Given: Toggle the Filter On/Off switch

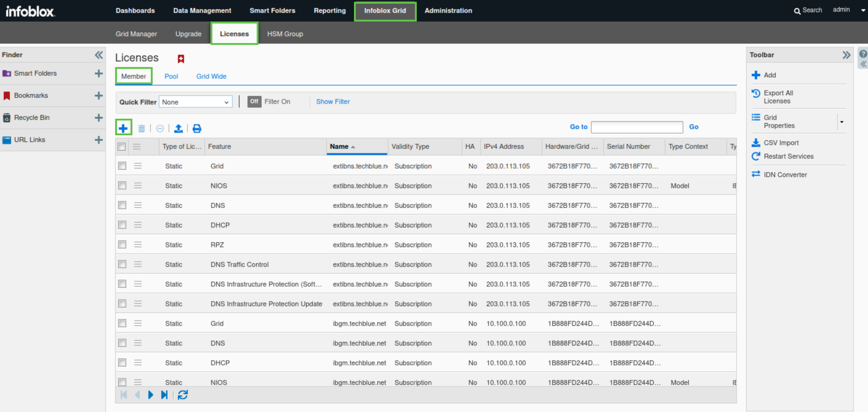Looking at the screenshot, I should (254, 102).
